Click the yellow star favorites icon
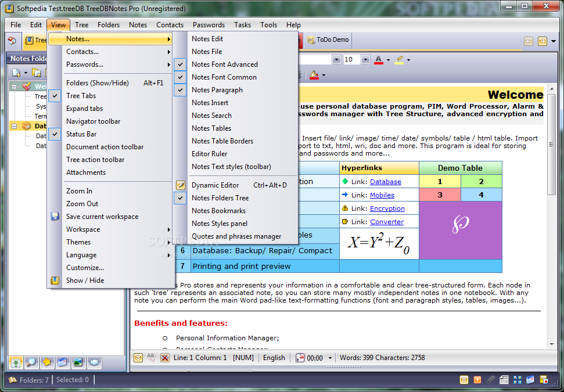This screenshot has height=392, width=564. coord(47,362)
